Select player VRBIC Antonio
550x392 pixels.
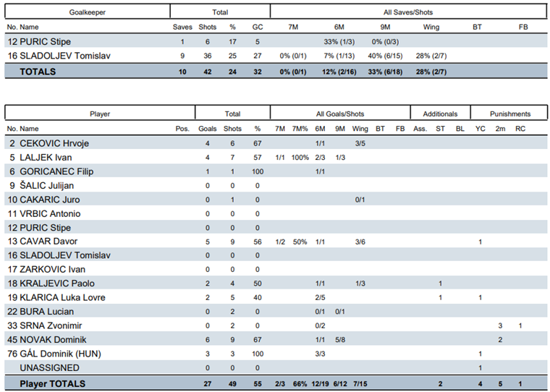tap(50, 213)
